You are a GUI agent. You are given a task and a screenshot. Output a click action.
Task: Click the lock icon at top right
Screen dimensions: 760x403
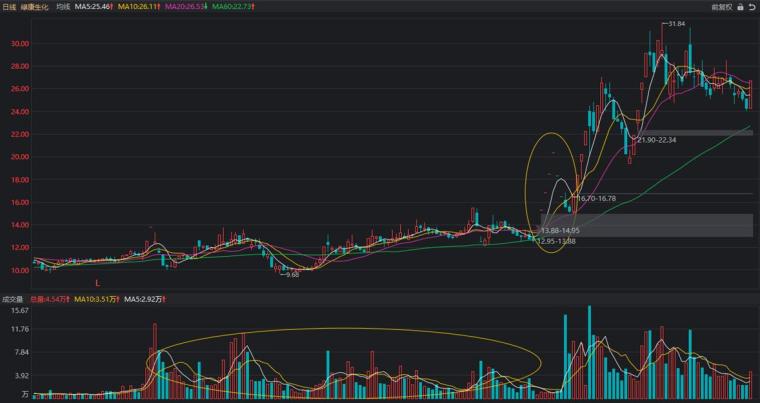740,7
